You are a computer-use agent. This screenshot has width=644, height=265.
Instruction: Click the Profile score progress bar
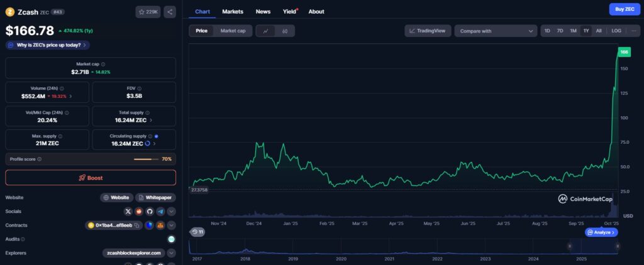(146, 159)
